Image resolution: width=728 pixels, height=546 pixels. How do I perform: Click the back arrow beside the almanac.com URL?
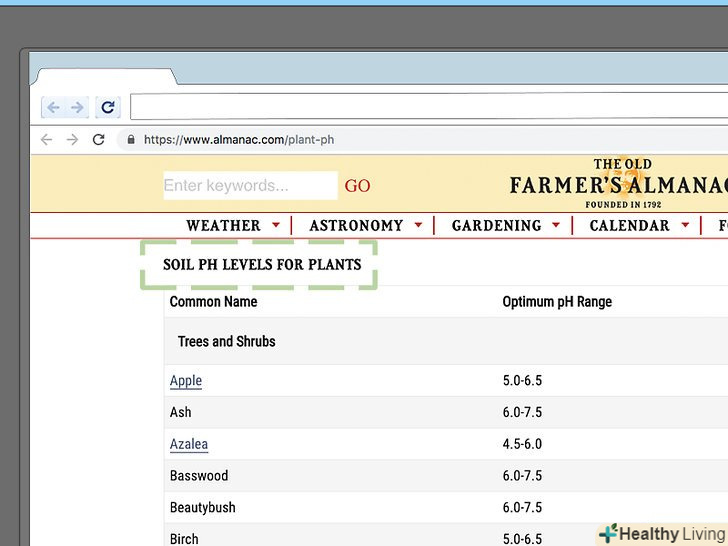click(x=45, y=140)
